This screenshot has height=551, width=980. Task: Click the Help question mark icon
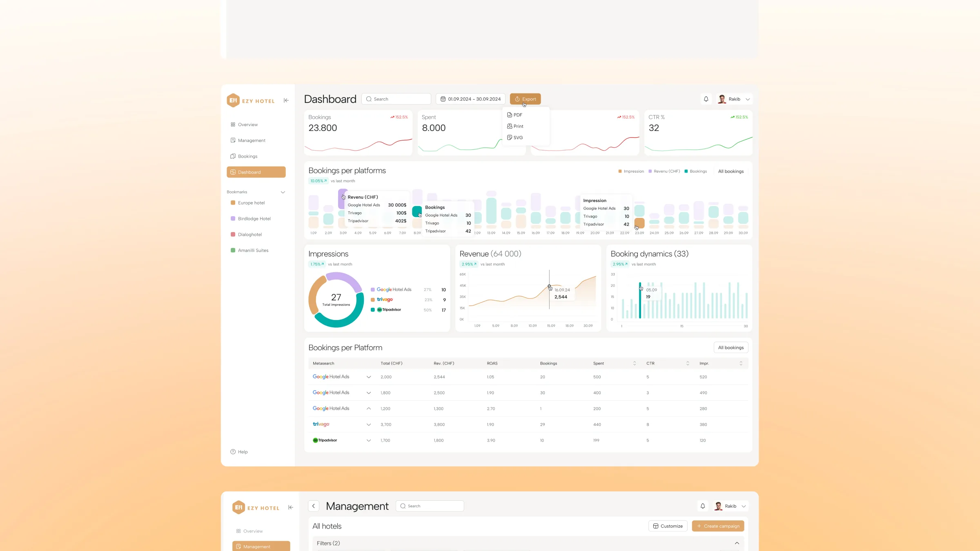233,452
